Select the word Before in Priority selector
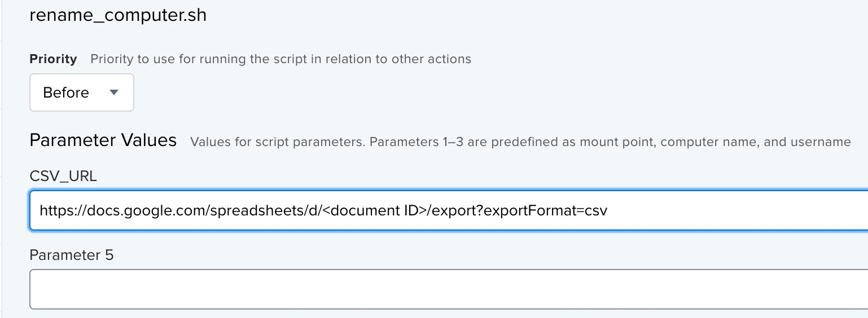Image resolution: width=868 pixels, height=318 pixels. click(x=66, y=92)
